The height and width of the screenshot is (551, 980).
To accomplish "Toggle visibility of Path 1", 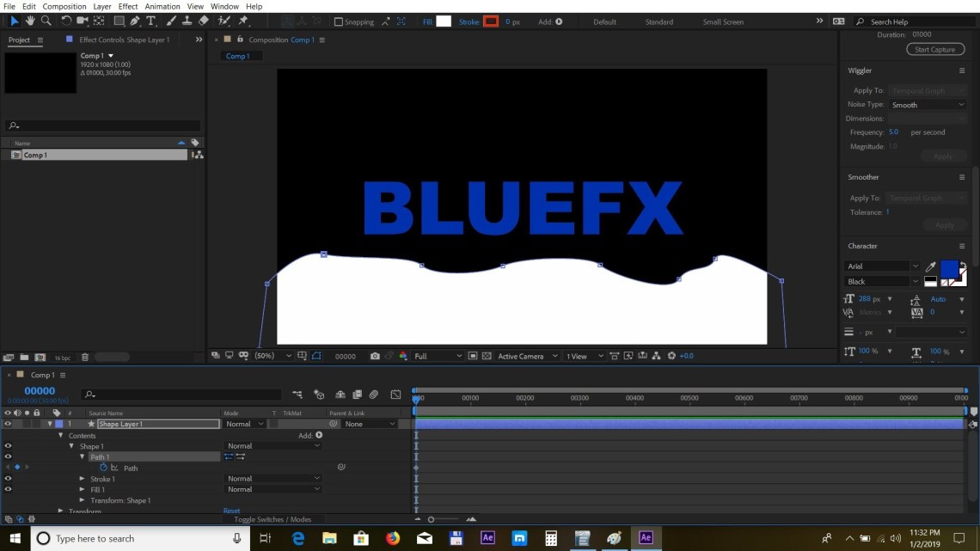I will click(x=8, y=456).
